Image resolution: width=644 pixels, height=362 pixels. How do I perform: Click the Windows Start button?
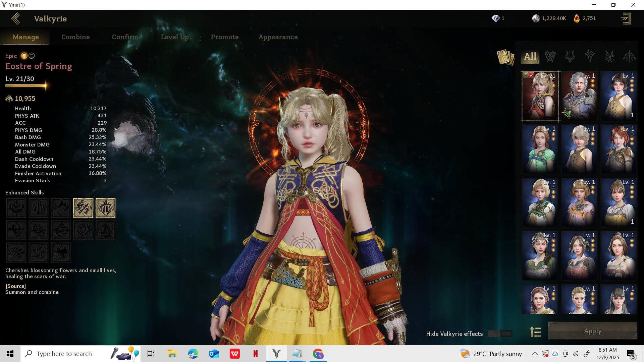coord(10,354)
